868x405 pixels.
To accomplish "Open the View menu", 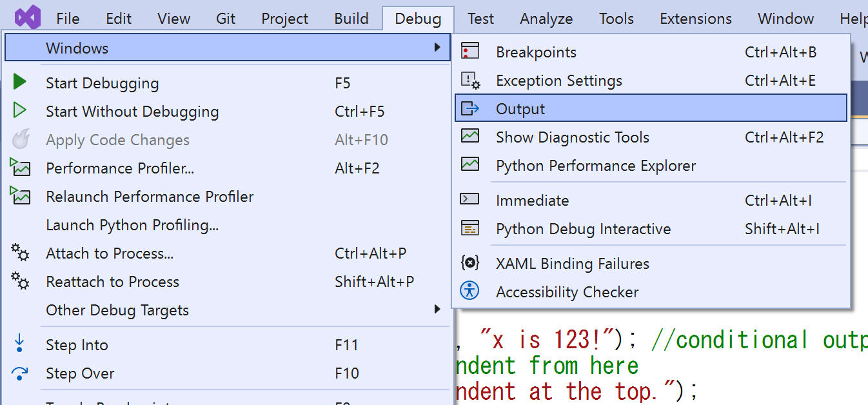I will pos(173,19).
